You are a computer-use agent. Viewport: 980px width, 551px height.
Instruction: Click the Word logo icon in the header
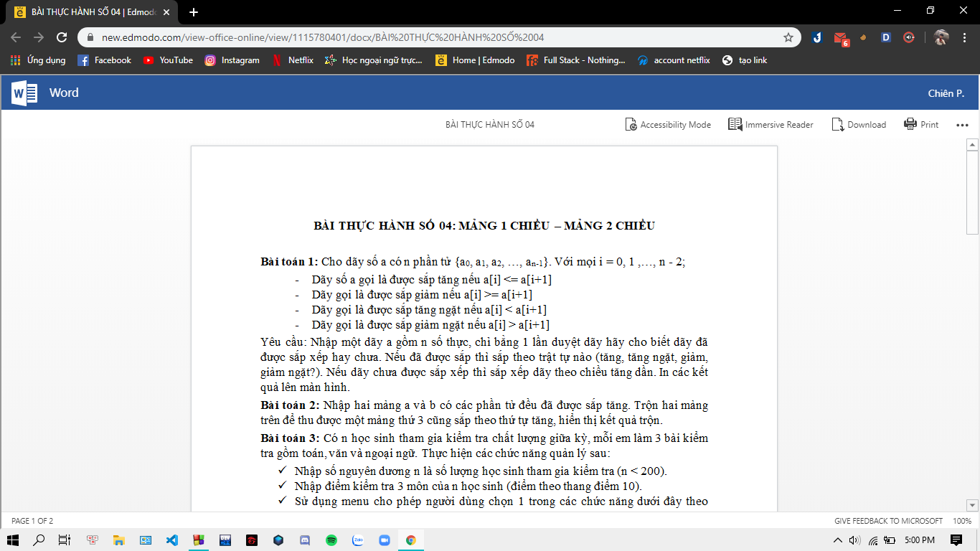pos(24,93)
